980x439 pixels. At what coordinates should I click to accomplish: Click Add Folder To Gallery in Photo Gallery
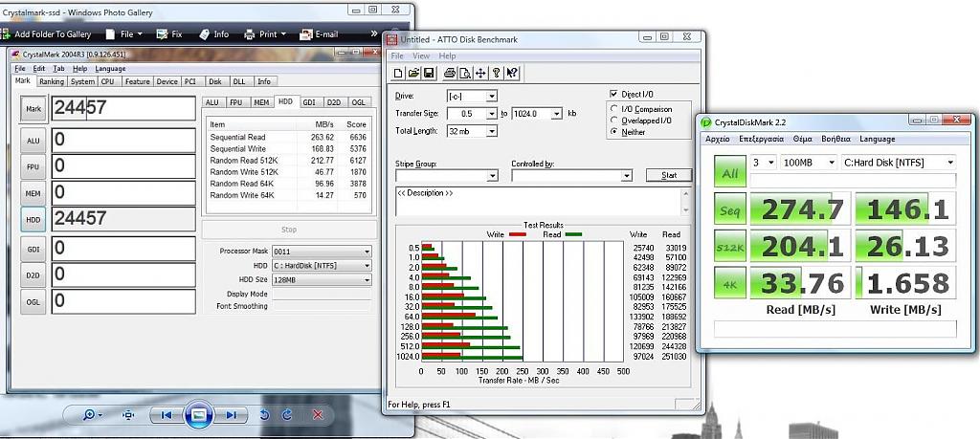pos(47,34)
